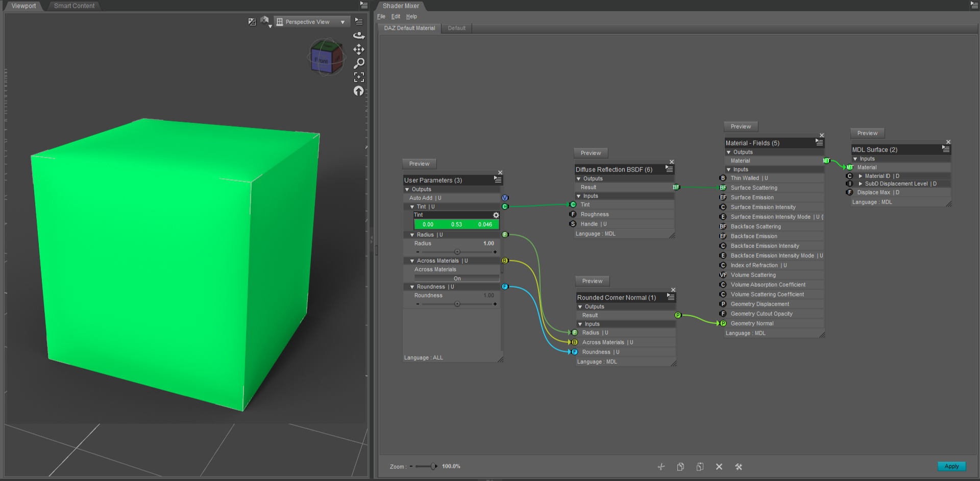This screenshot has height=481, width=980.
Task: Expand the SubD Displacement Level | D row
Action: tap(861, 184)
